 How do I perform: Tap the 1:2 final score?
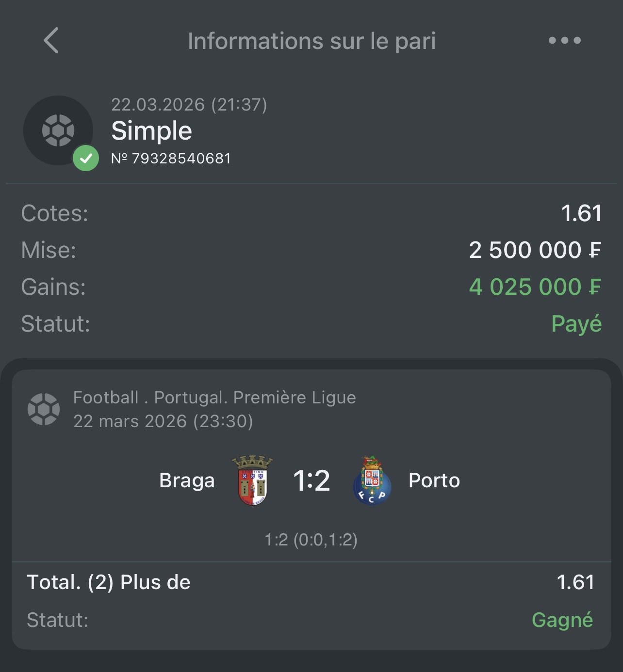[x=311, y=480]
